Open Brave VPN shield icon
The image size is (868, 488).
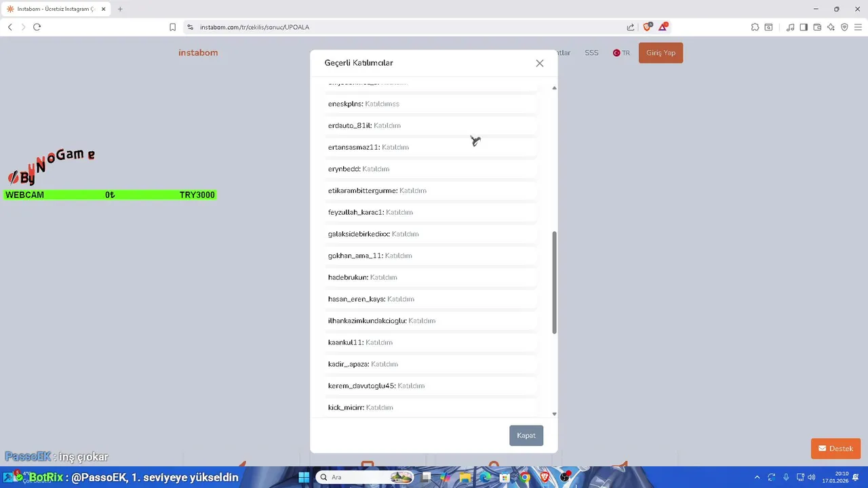point(844,27)
